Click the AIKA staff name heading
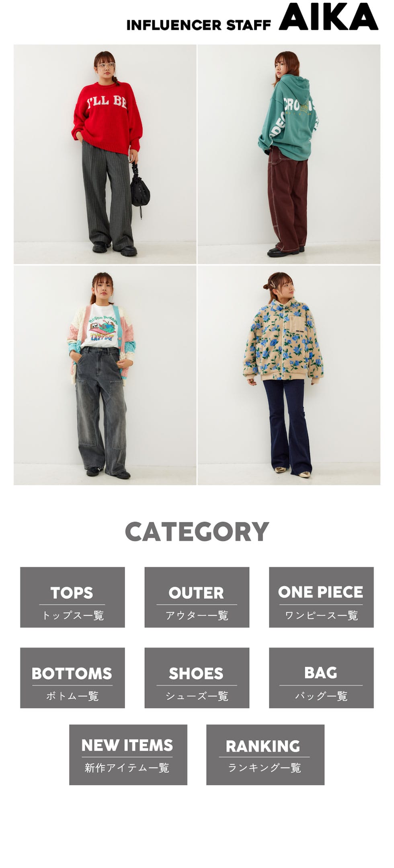The width and height of the screenshot is (394, 868). click(328, 16)
